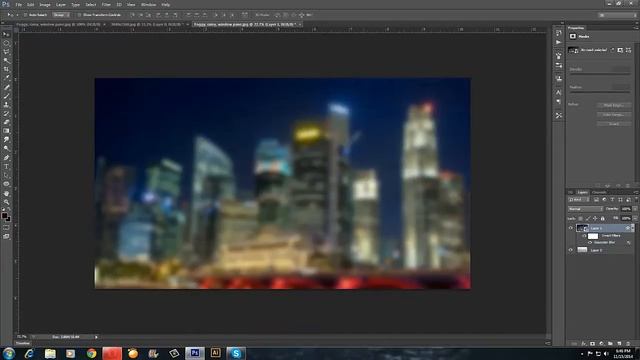This screenshot has height=360, width=640.
Task: Select the Horizontal Type tool
Action: point(6,167)
